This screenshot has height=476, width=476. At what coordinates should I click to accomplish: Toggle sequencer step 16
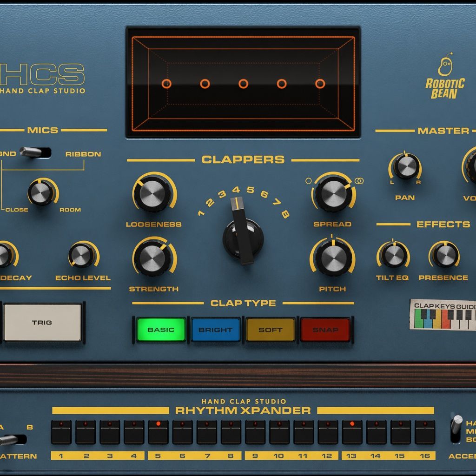coord(425,432)
